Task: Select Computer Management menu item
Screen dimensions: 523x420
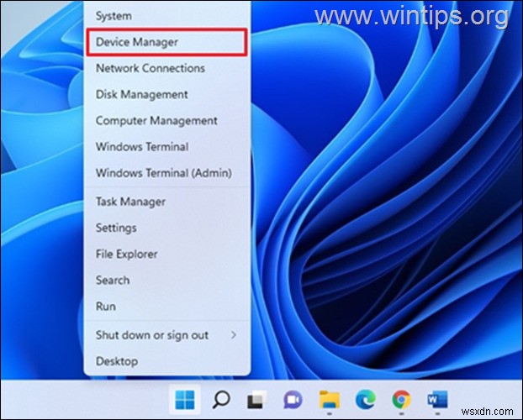Action: coord(167,120)
